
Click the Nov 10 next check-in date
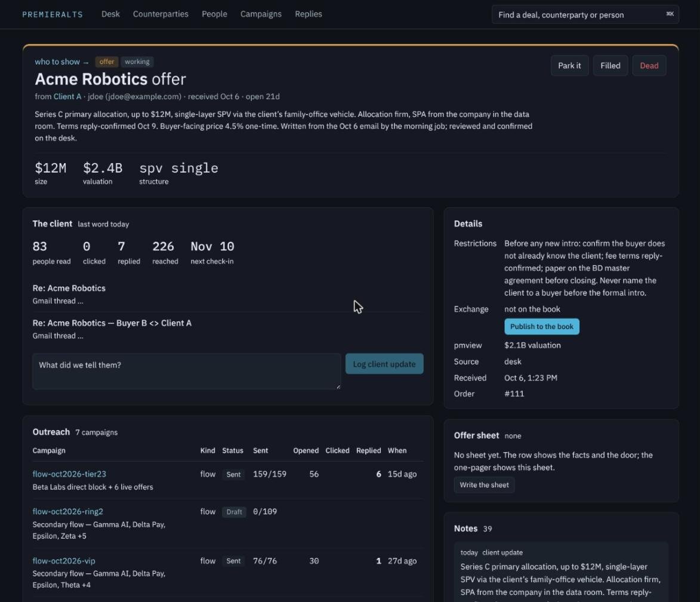pyautogui.click(x=212, y=247)
